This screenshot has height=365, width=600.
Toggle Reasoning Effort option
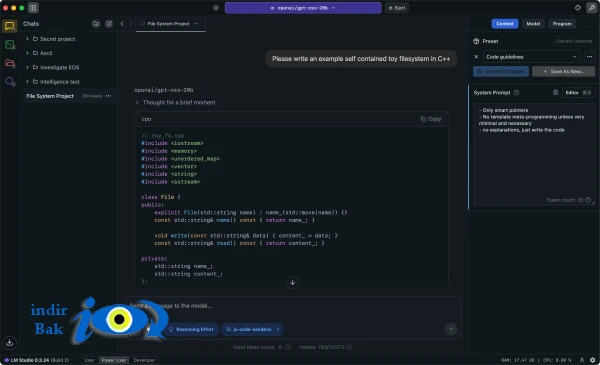click(191, 329)
